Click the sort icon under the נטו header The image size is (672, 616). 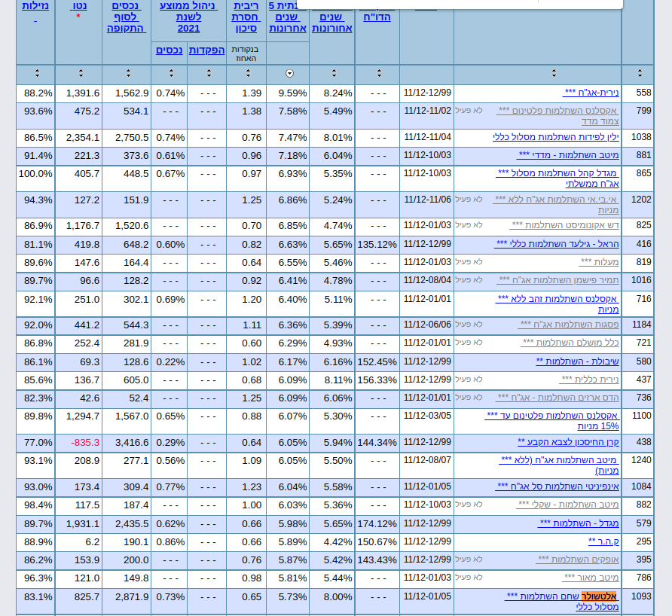[x=80, y=75]
